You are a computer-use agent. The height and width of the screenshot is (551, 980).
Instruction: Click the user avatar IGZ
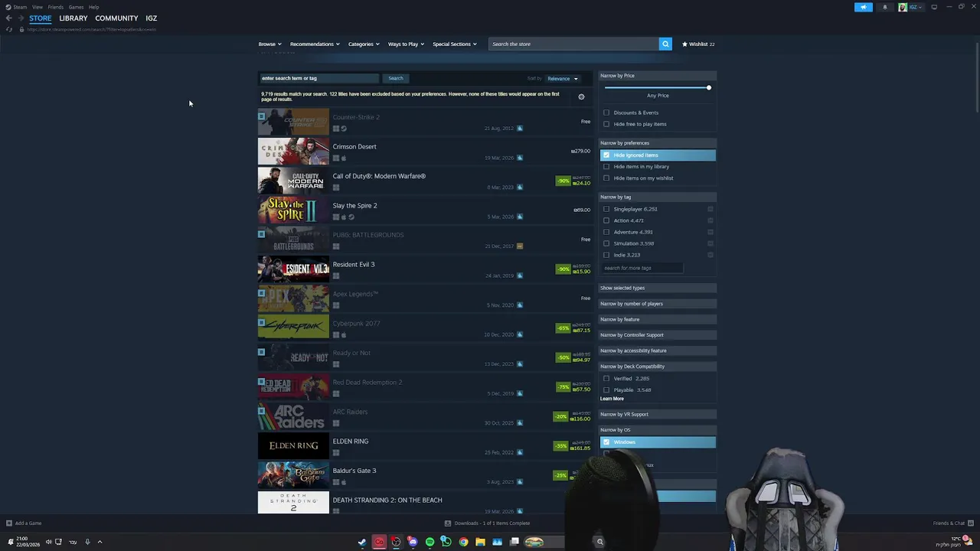[x=903, y=7]
